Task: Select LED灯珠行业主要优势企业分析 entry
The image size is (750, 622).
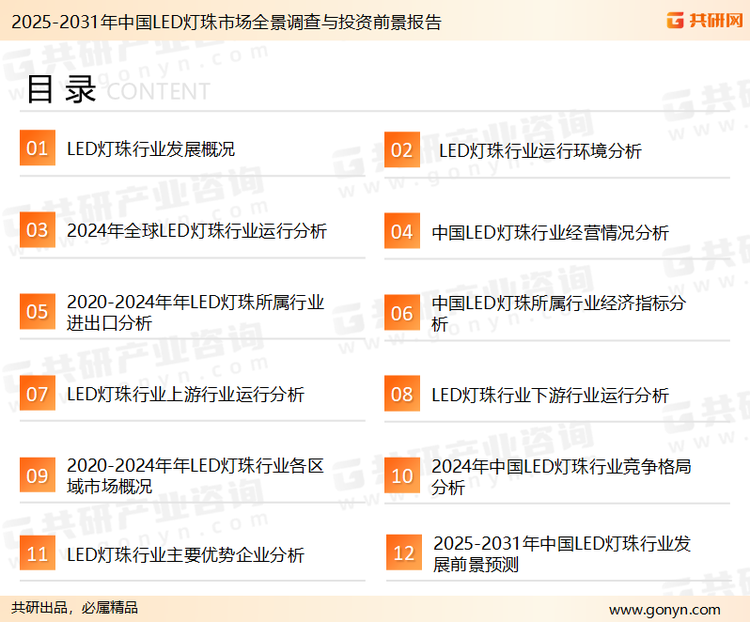Action: coord(185,555)
